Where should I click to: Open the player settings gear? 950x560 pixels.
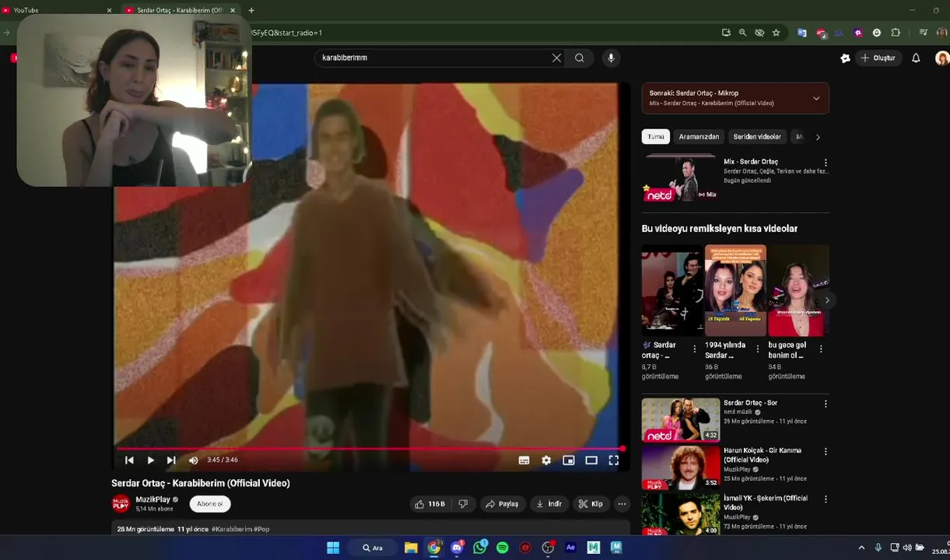coord(546,460)
